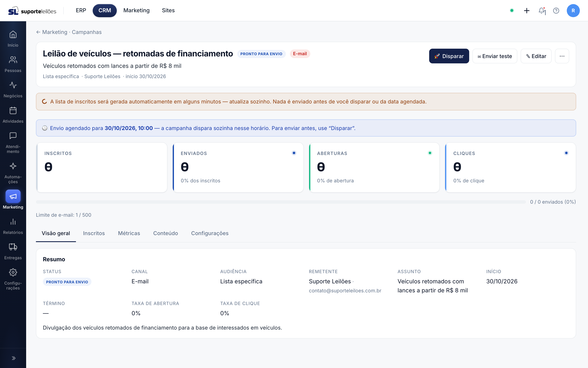Open Entregas truck section
The height and width of the screenshot is (368, 588).
[13, 251]
